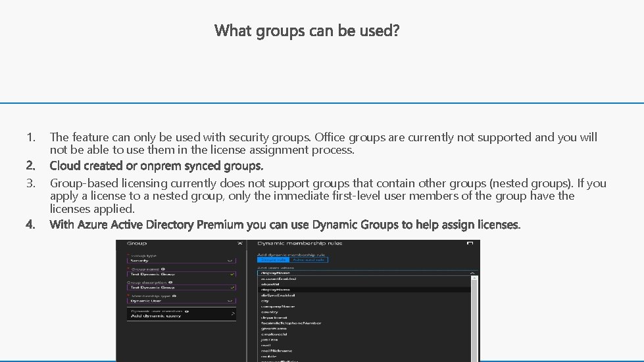
Task: Choose city from the property list
Action: tap(364, 301)
